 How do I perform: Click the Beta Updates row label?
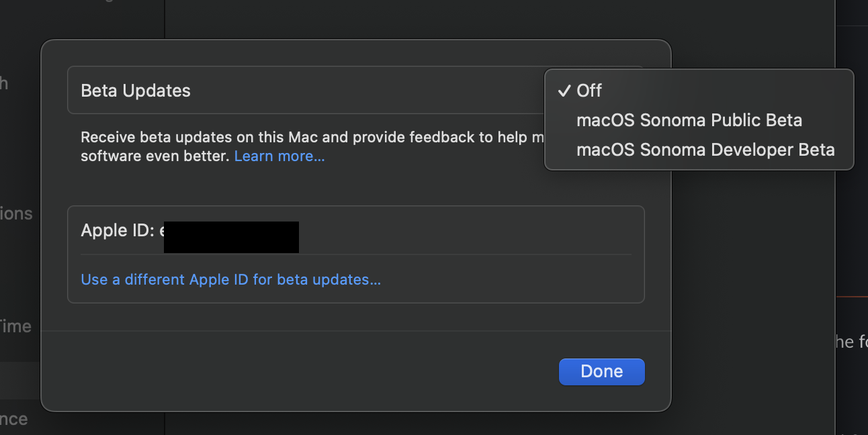(x=136, y=91)
